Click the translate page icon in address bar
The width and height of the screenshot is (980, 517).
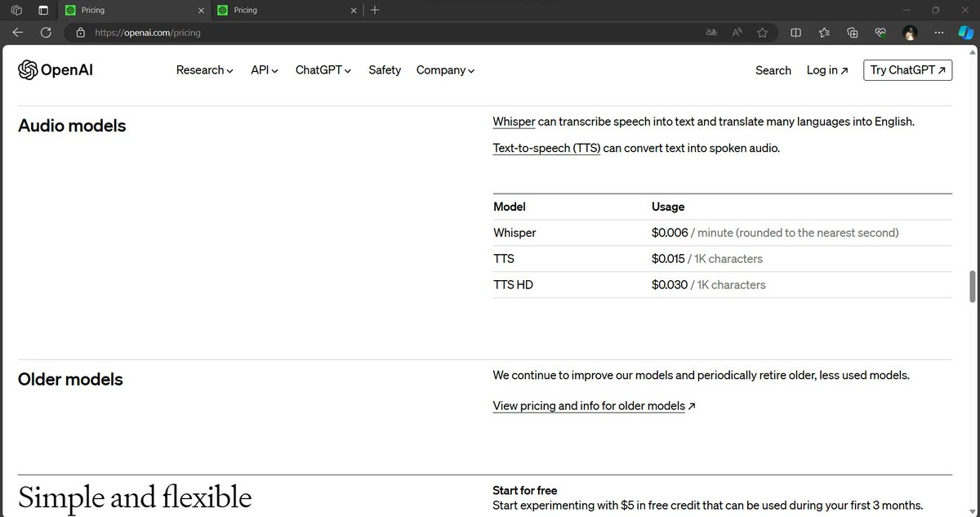[711, 32]
